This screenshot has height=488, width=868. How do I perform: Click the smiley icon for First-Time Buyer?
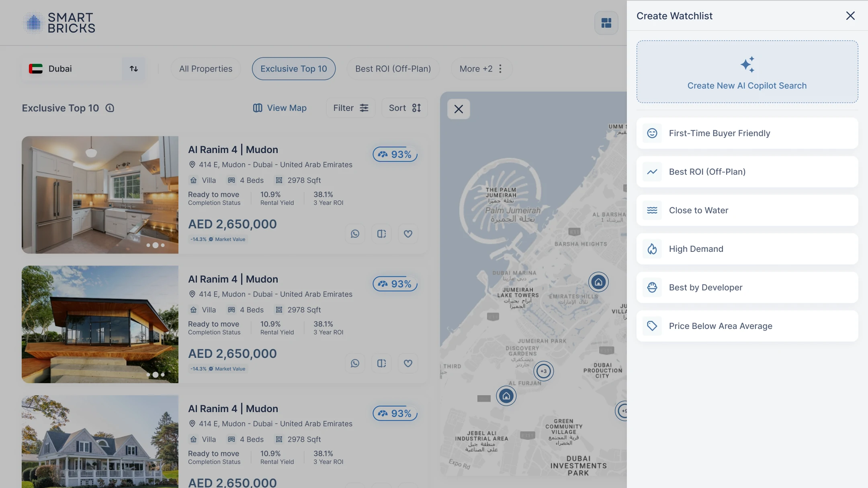tap(652, 133)
